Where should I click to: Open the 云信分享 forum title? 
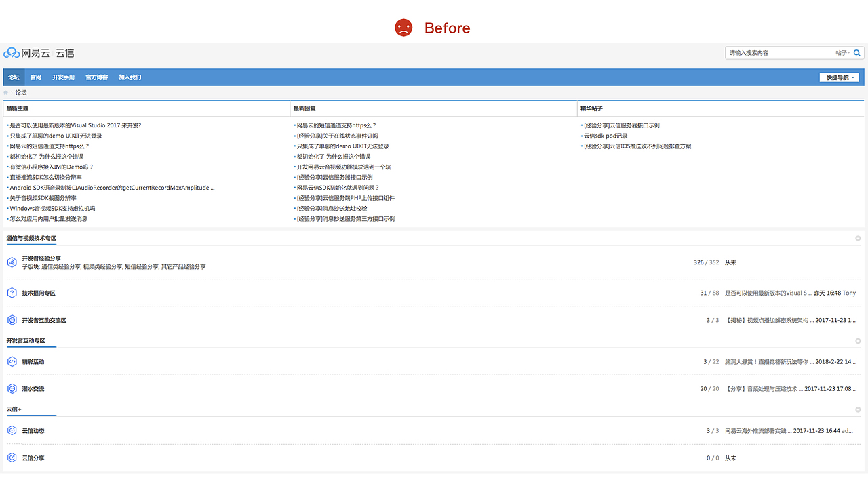point(33,458)
